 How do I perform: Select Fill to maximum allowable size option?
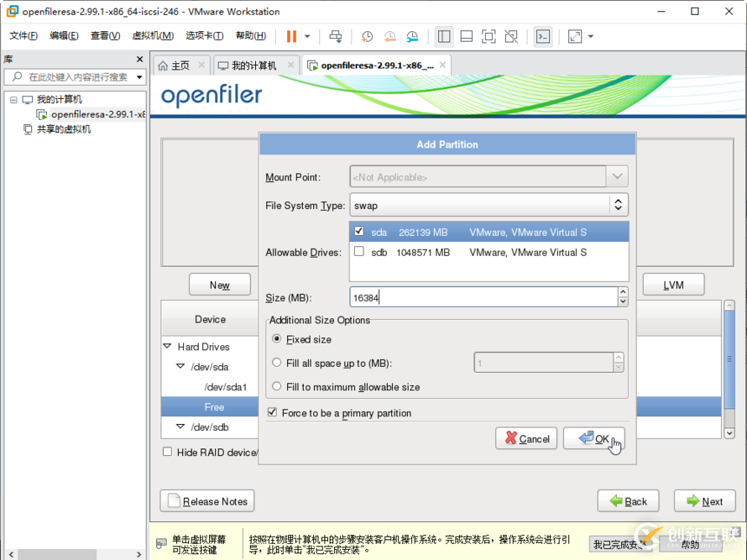pos(278,387)
